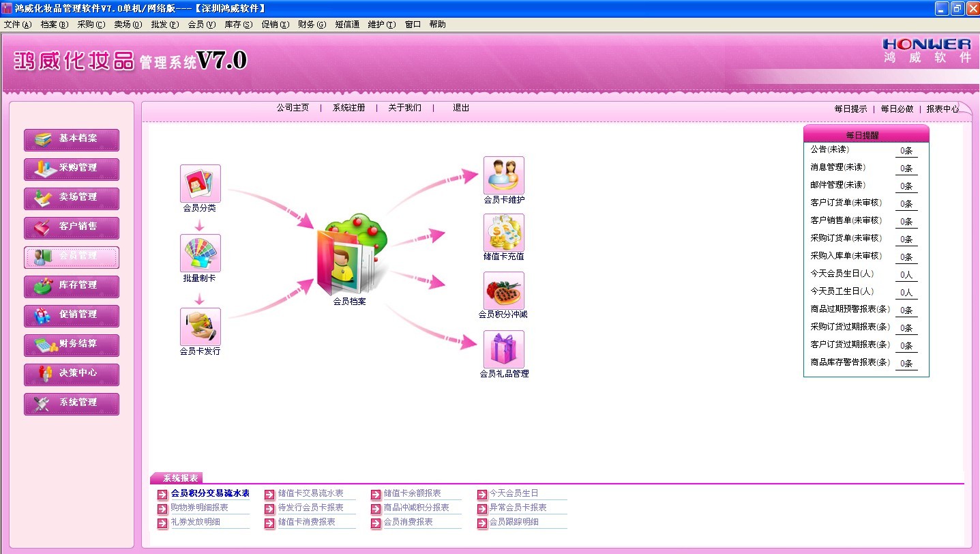Open the 会员卡发行 icon
Viewport: 980px width, 554px height.
(200, 327)
